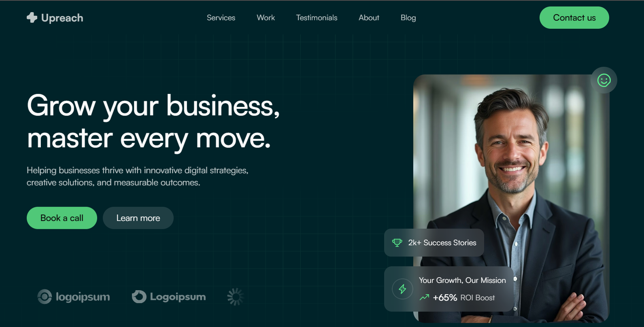Click the upward trend arrow icon
This screenshot has height=327, width=644.
(x=424, y=297)
